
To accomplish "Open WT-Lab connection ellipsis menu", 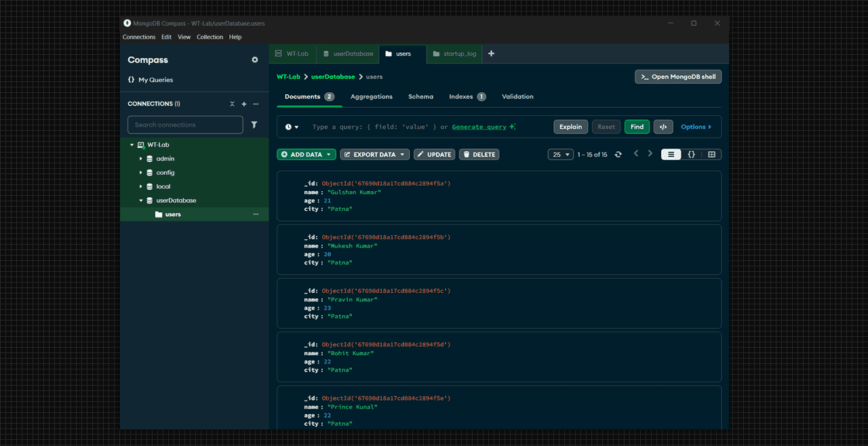I will (x=256, y=144).
